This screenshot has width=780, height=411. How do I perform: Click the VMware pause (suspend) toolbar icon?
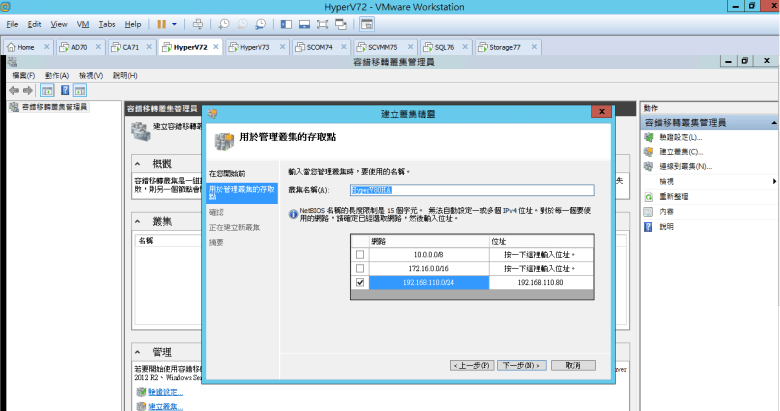[x=161, y=23]
